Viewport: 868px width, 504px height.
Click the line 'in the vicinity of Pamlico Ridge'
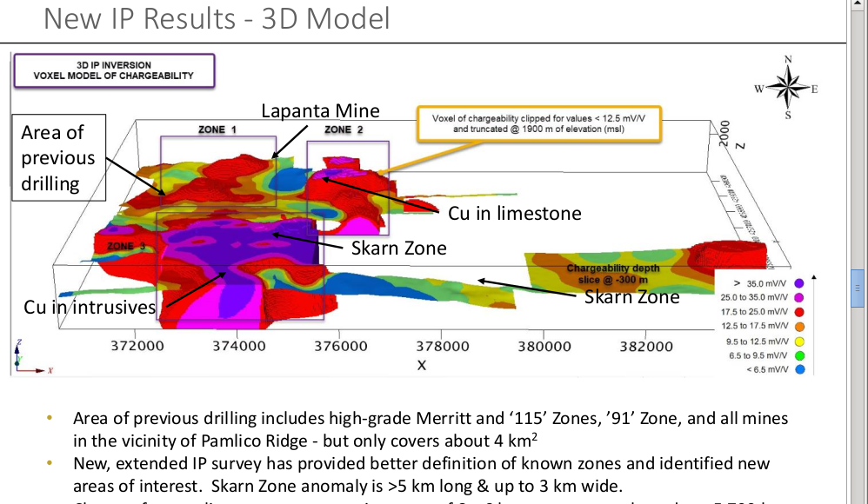[305, 441]
